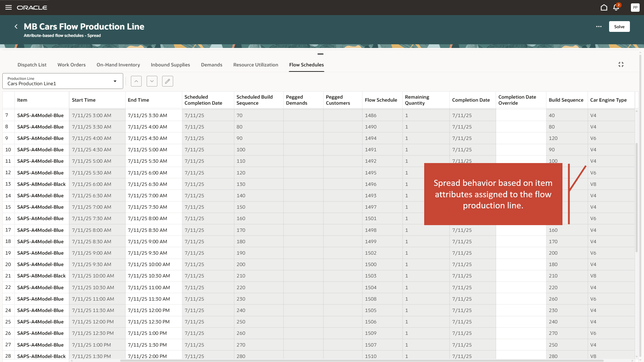Select the Resource Utilization tab

point(255,65)
